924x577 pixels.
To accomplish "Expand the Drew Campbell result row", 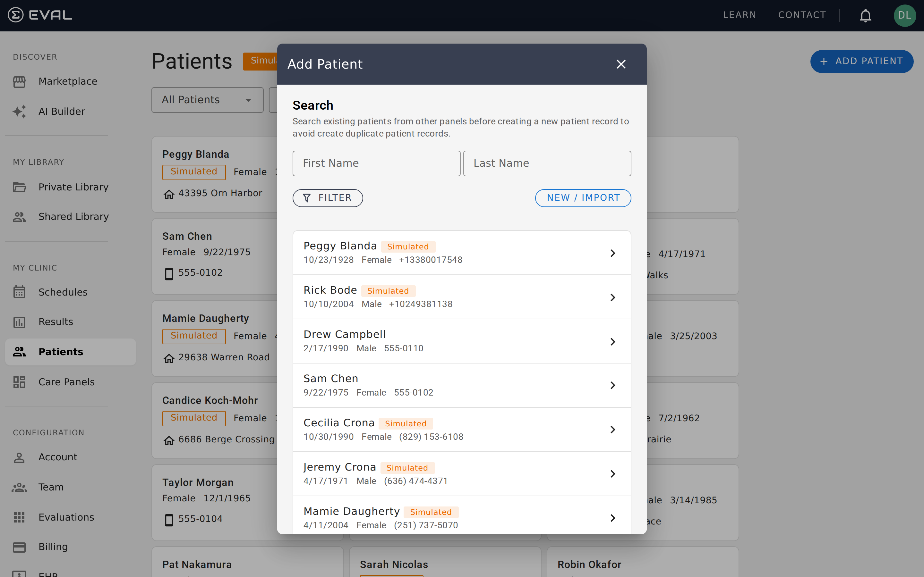I will (613, 341).
